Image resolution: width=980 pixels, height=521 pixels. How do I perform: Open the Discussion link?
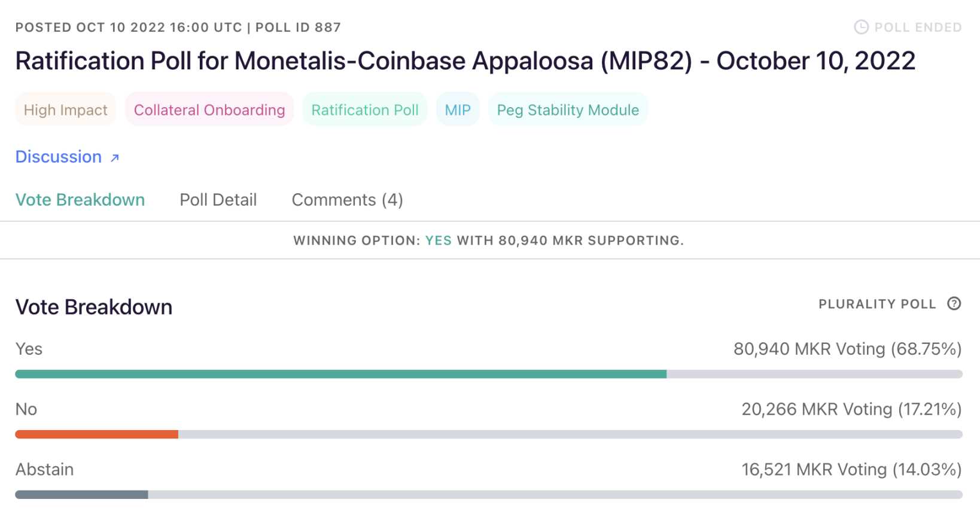pos(59,157)
